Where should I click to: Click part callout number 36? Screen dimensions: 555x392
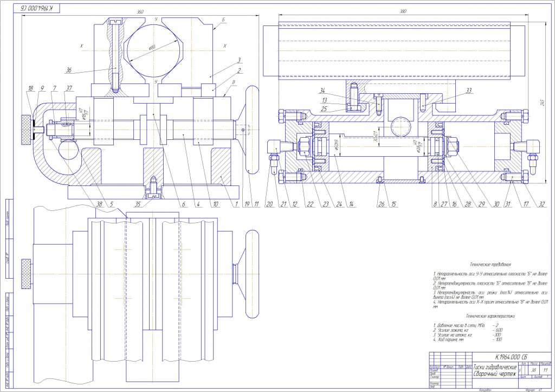69,70
